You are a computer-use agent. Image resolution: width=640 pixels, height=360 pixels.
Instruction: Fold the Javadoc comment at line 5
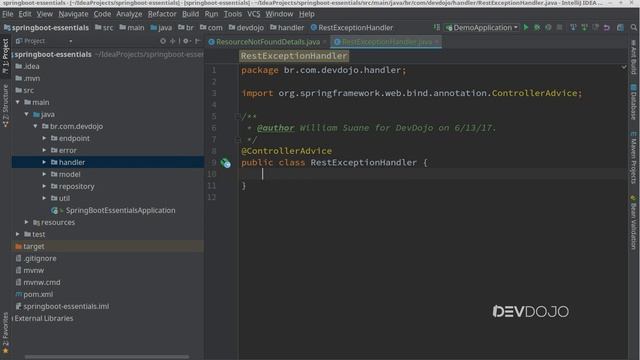point(238,117)
